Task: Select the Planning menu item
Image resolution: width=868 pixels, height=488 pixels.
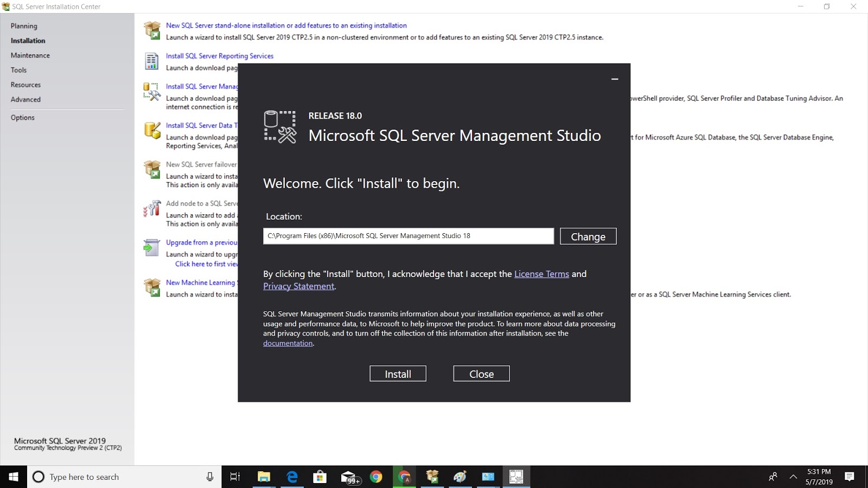Action: pyautogui.click(x=24, y=26)
